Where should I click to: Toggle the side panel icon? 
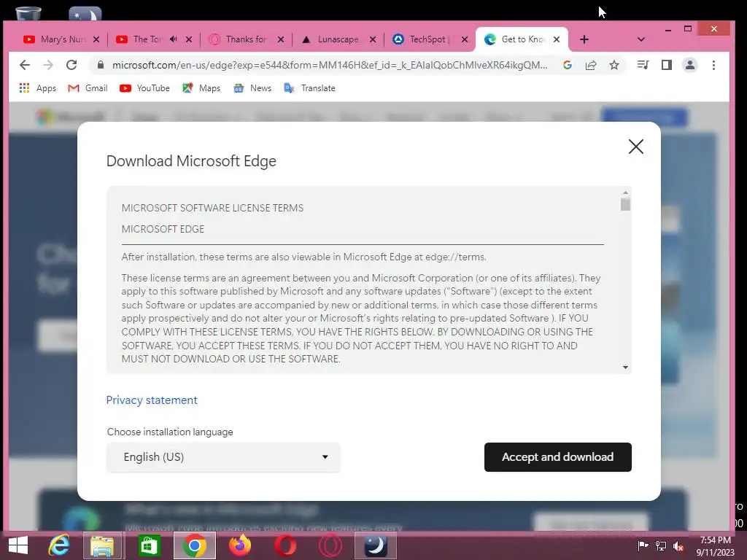click(x=667, y=65)
